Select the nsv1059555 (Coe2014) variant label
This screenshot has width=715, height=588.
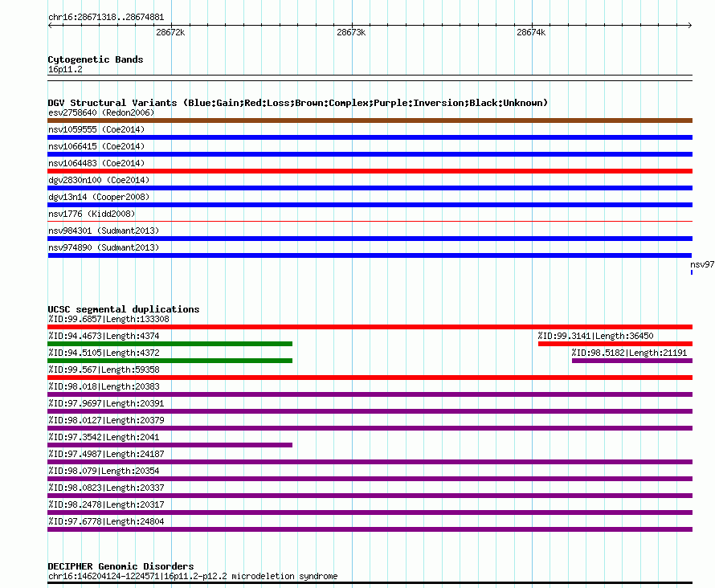96,129
